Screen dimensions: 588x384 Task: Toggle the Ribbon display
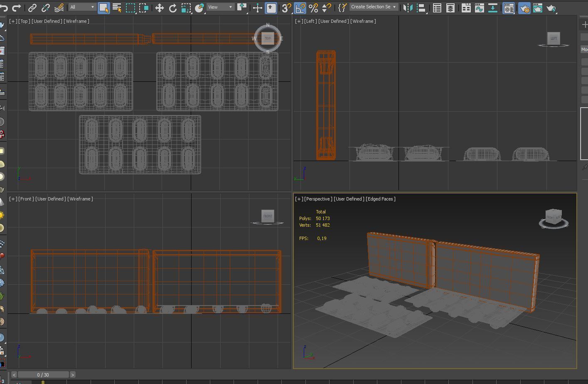[466, 7]
